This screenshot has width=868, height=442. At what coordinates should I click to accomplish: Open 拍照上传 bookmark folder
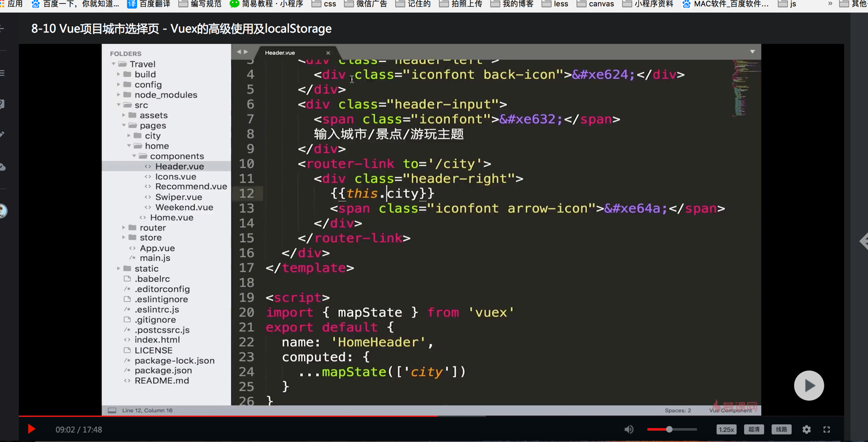pos(461,4)
